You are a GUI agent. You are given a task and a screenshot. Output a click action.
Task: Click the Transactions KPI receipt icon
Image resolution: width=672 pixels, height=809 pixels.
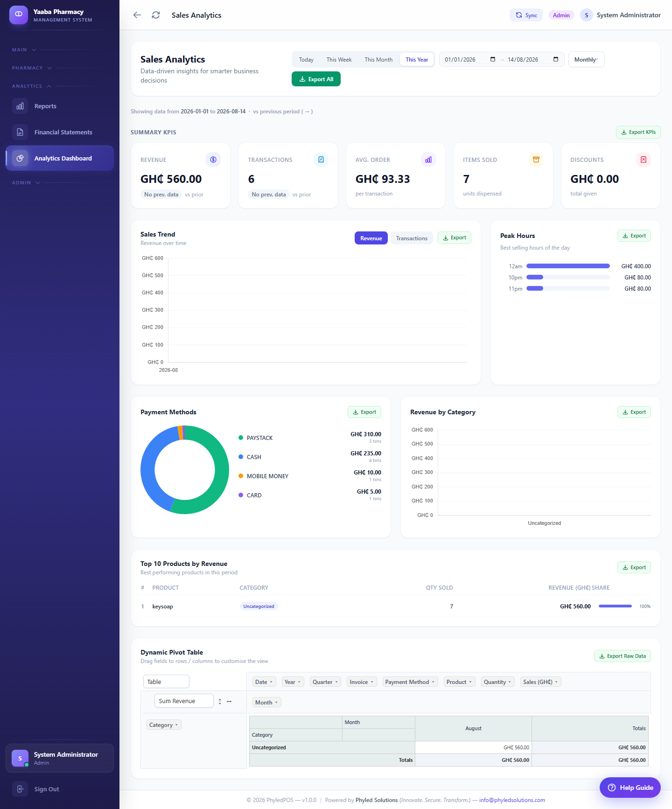[x=321, y=160]
